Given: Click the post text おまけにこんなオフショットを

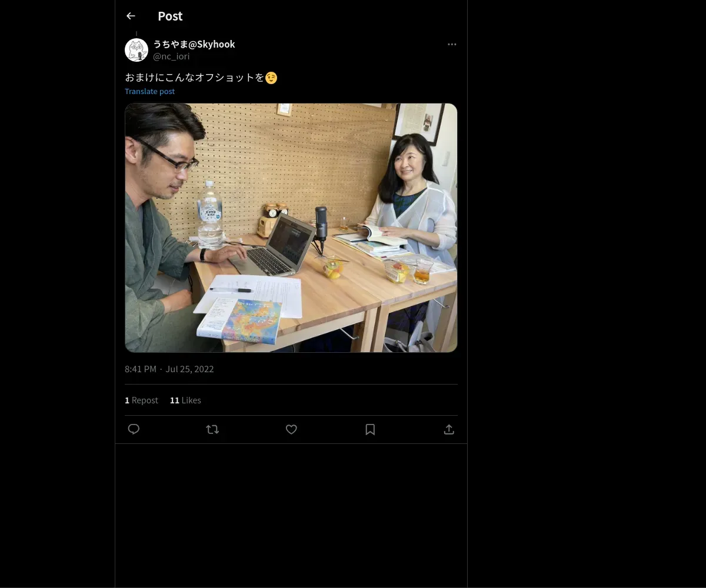Looking at the screenshot, I should (x=194, y=78).
